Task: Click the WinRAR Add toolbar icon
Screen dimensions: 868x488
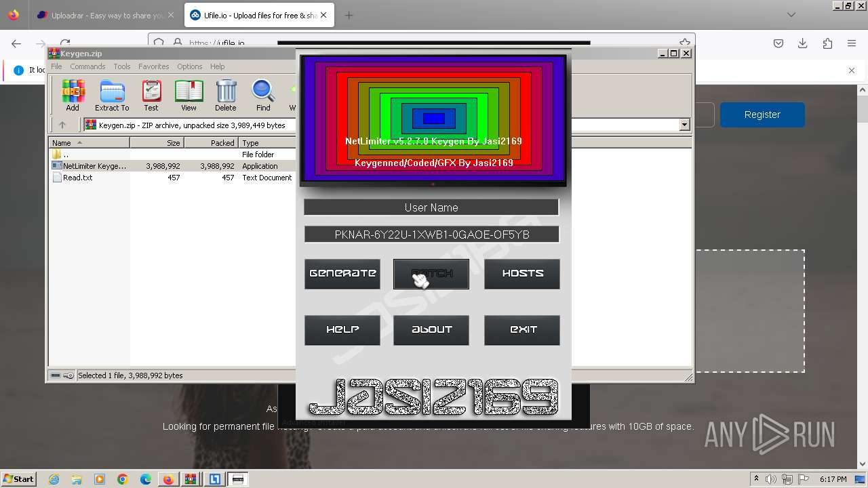Action: pos(73,95)
